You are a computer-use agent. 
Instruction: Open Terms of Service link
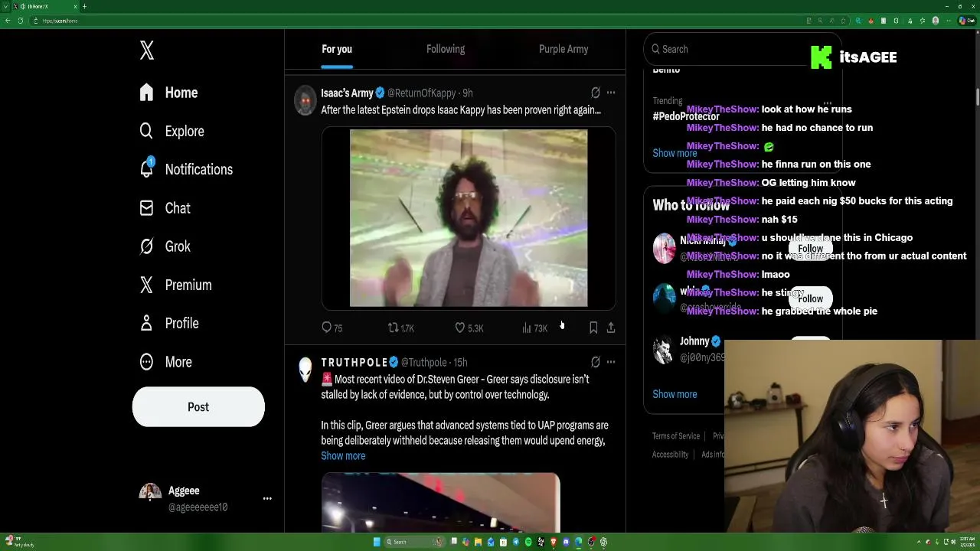coord(676,436)
